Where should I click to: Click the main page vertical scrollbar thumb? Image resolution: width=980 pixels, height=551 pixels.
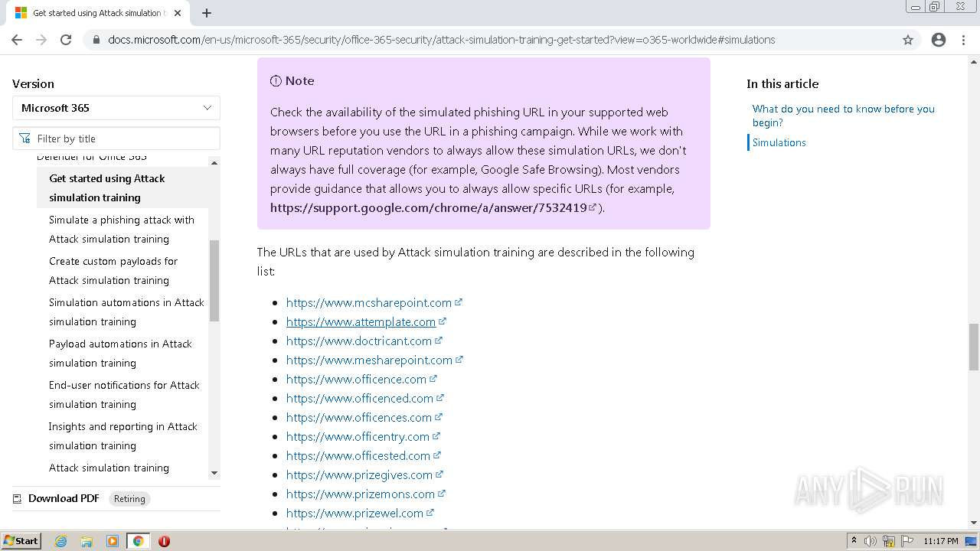(x=973, y=346)
